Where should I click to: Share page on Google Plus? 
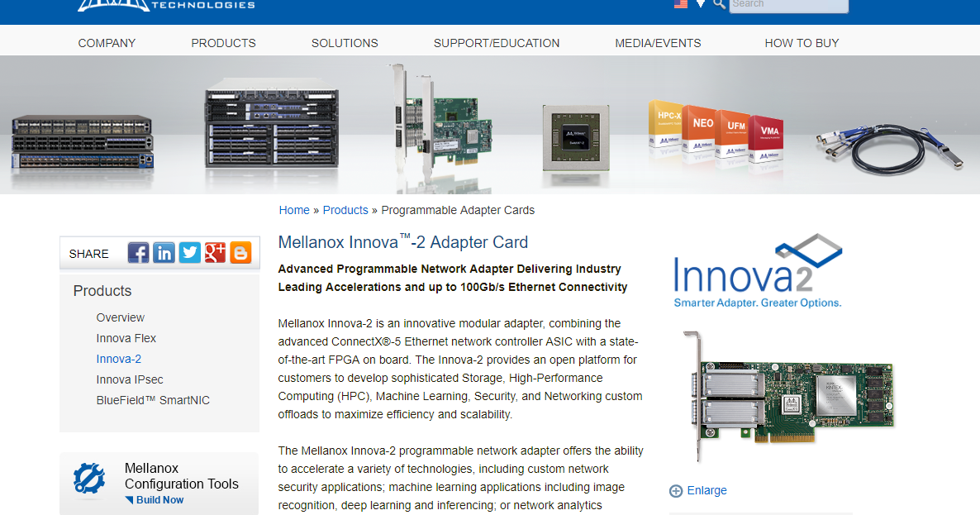click(215, 252)
